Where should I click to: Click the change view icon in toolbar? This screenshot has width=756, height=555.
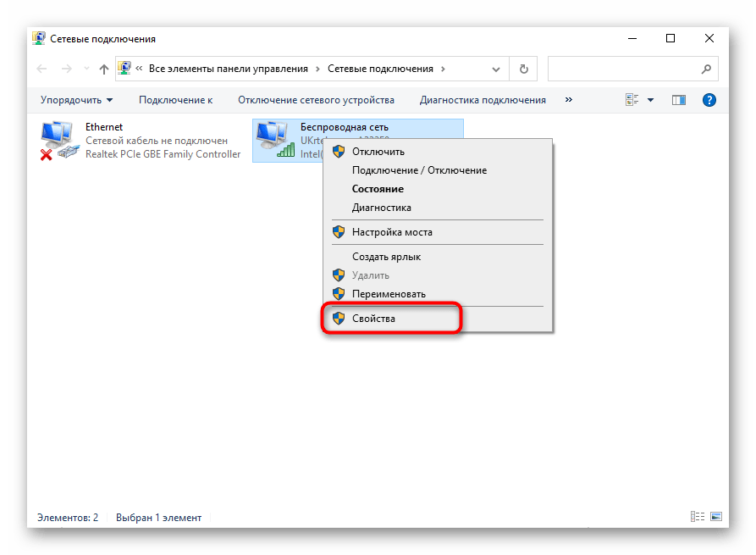[632, 100]
